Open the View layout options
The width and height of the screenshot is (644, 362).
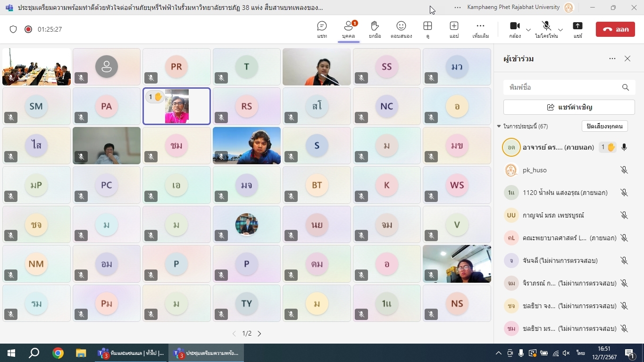coord(428,29)
